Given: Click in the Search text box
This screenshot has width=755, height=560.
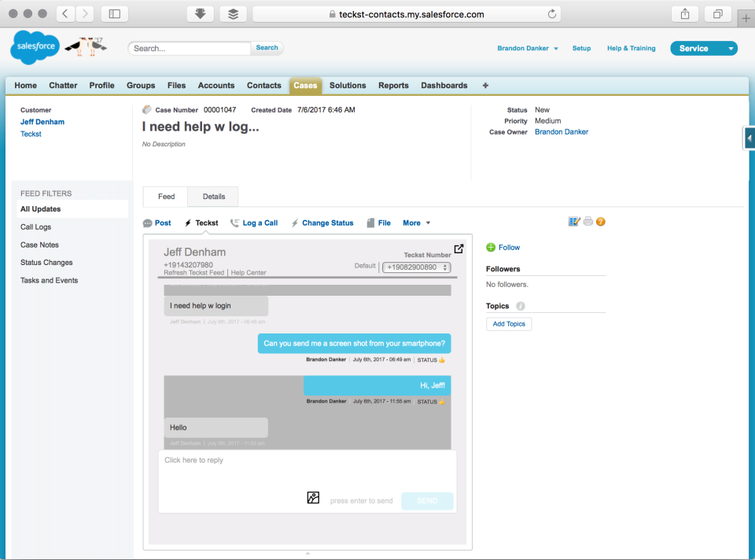Looking at the screenshot, I should click(x=190, y=48).
